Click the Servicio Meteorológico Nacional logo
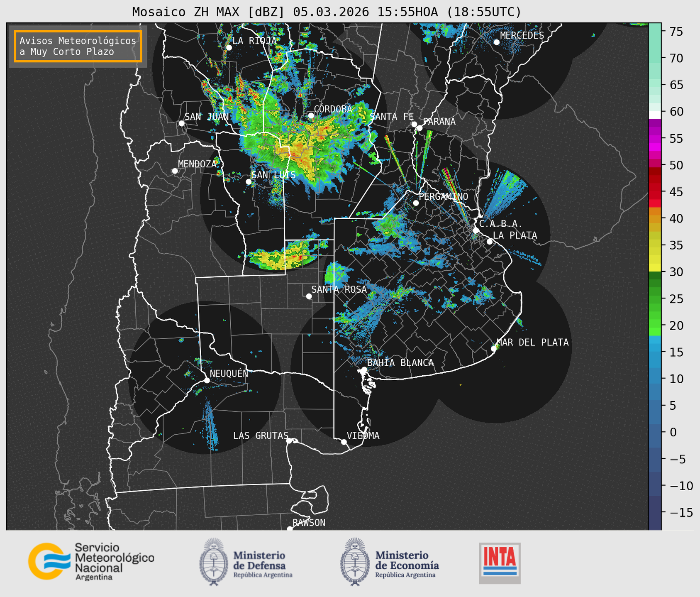The image size is (700, 597). (x=91, y=561)
